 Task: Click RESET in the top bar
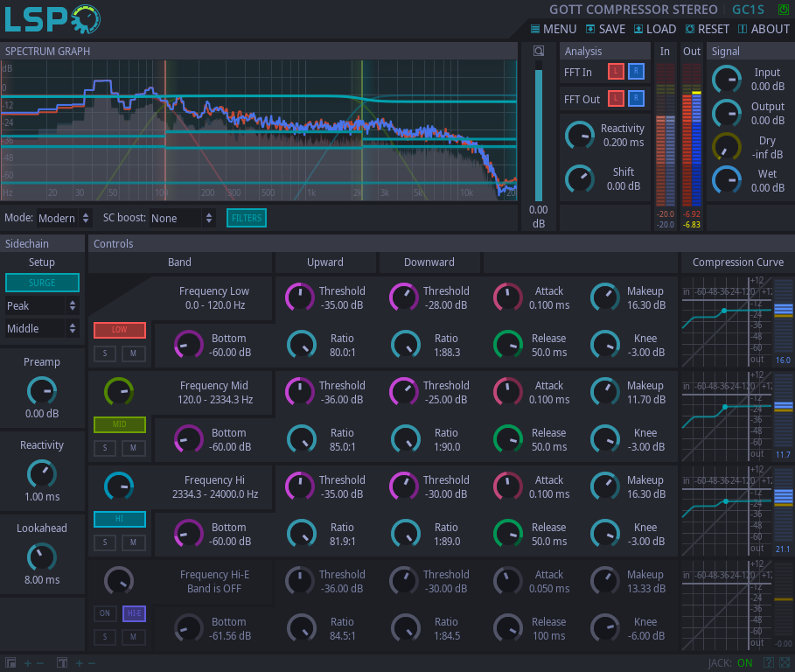click(708, 29)
